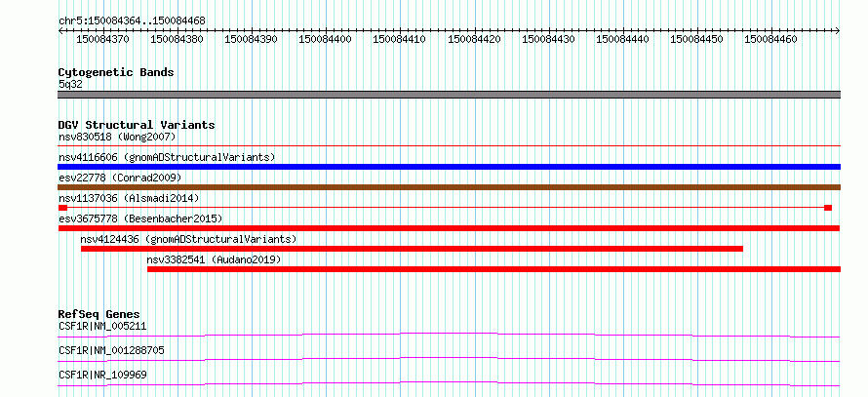Viewport: 868px width, 397px height.
Task: Select ruler position 150084380
Action: point(178,40)
